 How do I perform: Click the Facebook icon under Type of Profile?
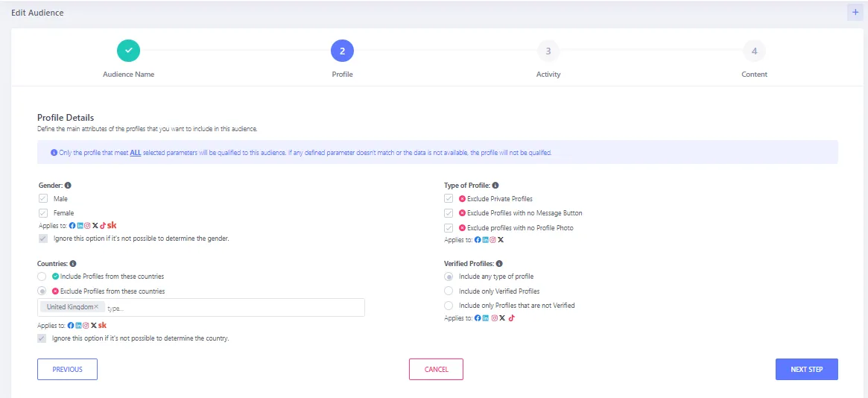(x=478, y=240)
